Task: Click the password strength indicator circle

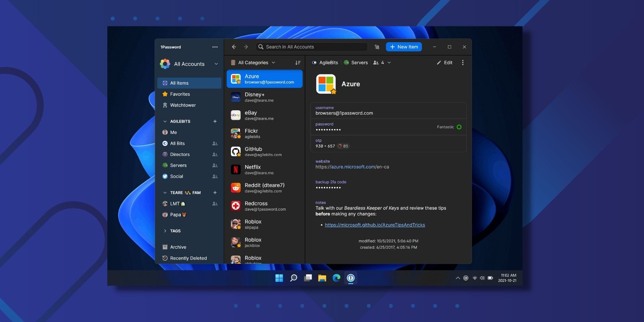Action: click(459, 127)
